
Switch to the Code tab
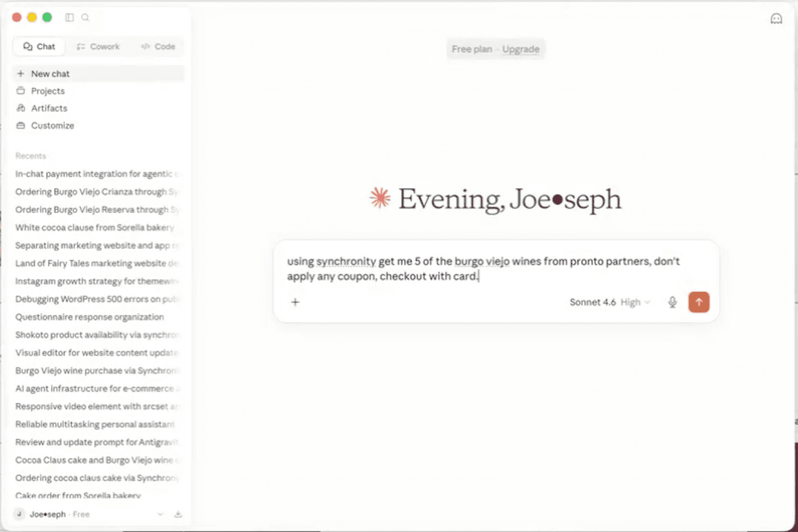pos(158,47)
